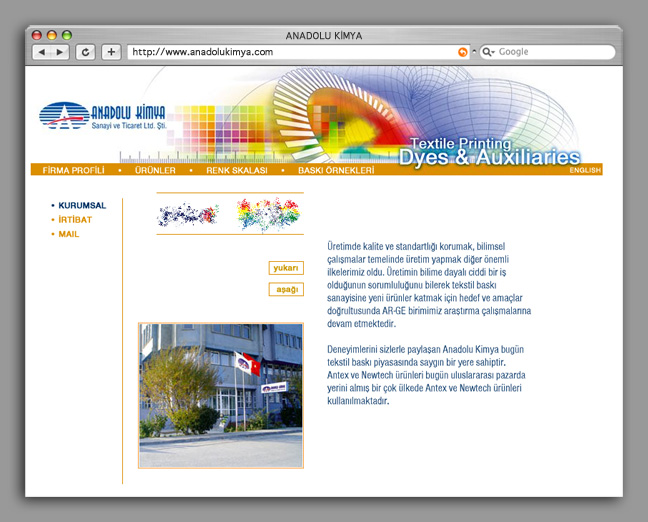Add bookmark with the plus button
Screen dimensions: 648x522
(x=111, y=52)
